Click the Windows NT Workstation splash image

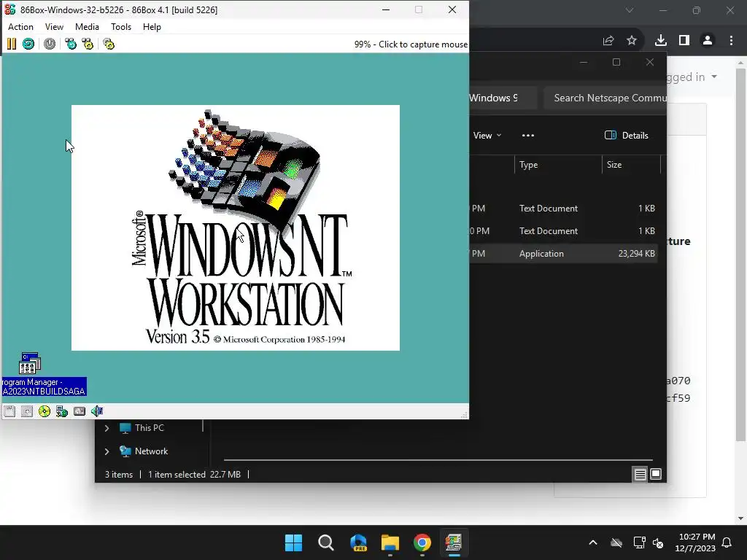pos(236,227)
